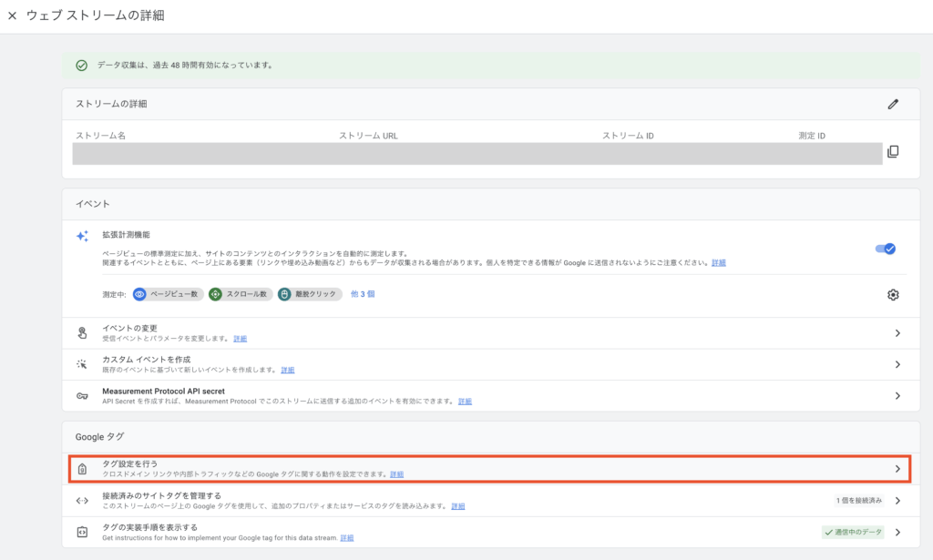
Task: Open the tag settings row
Action: click(488, 469)
